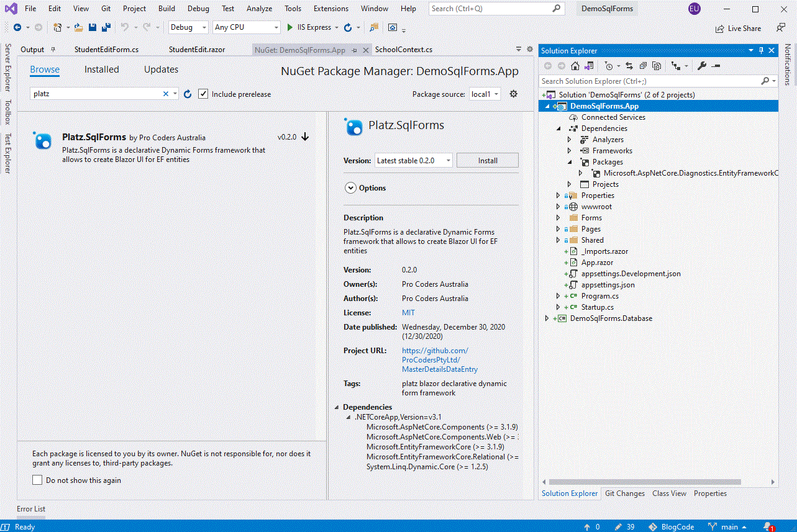
Task: Click the search magnifier in Solution Explorer
Action: click(x=765, y=81)
